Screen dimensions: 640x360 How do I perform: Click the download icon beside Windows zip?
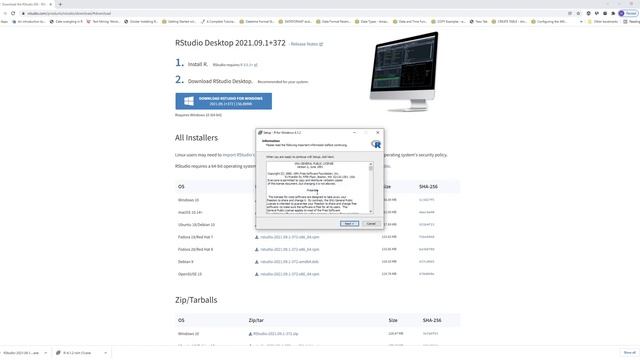point(250,334)
